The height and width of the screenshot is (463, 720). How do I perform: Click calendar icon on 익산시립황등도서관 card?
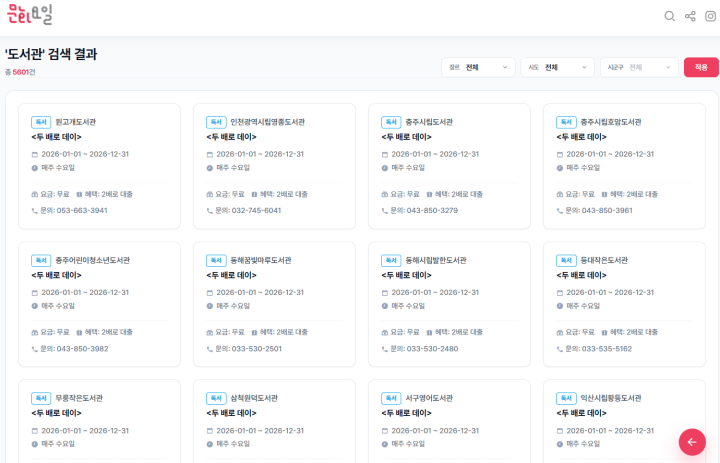(x=559, y=431)
